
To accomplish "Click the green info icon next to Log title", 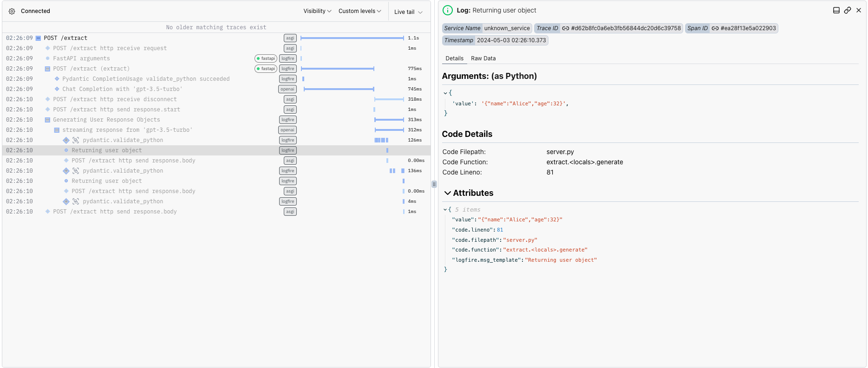I will [447, 10].
